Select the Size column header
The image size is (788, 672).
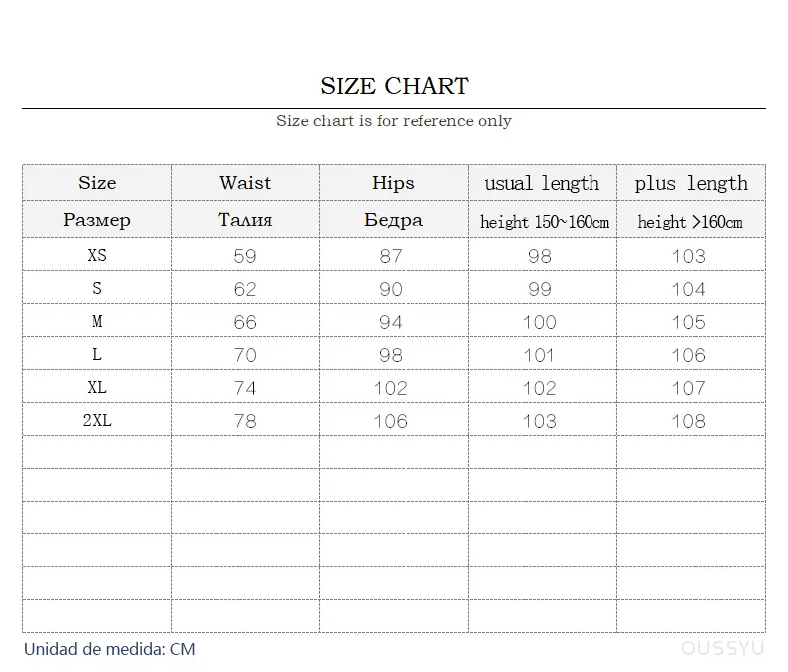coord(97,183)
